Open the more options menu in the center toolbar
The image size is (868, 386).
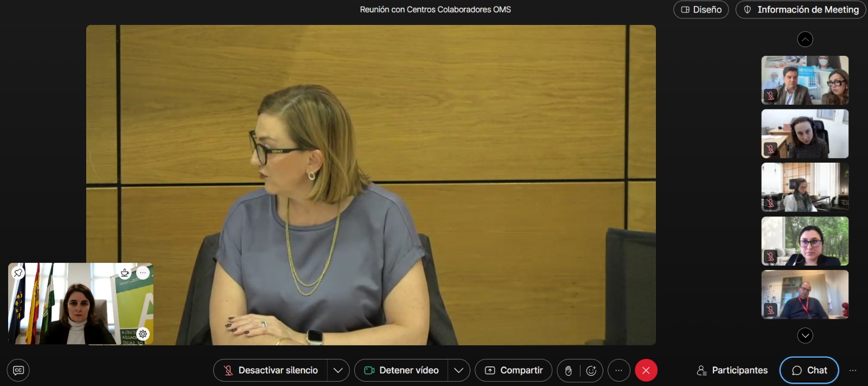(618, 370)
